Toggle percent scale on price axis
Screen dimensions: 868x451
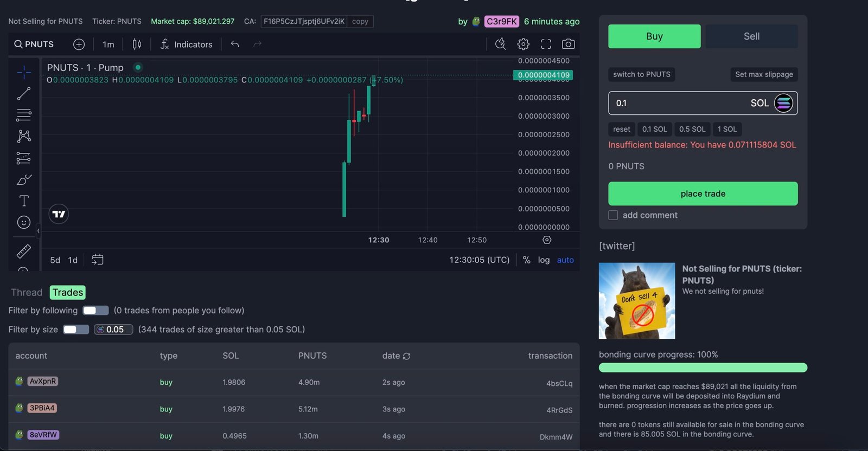(x=526, y=260)
